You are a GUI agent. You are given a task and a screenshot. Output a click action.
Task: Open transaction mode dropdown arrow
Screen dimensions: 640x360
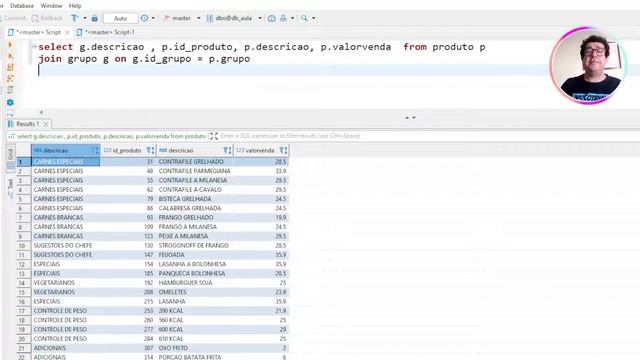point(85,18)
